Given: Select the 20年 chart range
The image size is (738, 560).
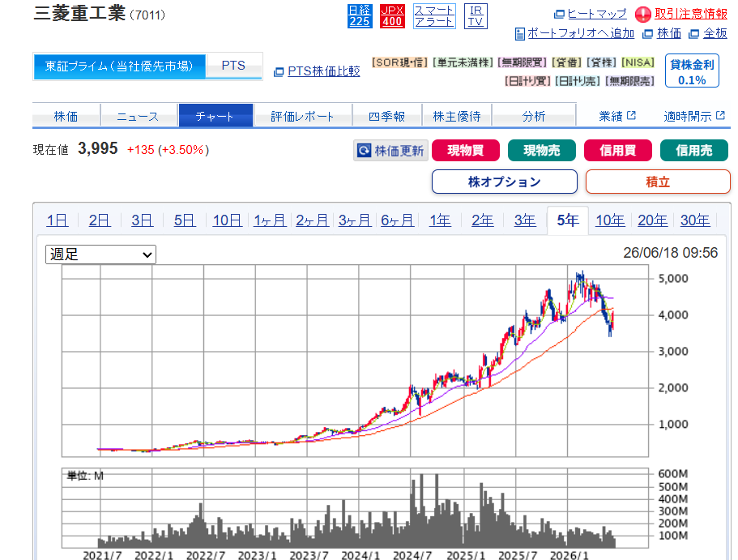Looking at the screenshot, I should (652, 220).
